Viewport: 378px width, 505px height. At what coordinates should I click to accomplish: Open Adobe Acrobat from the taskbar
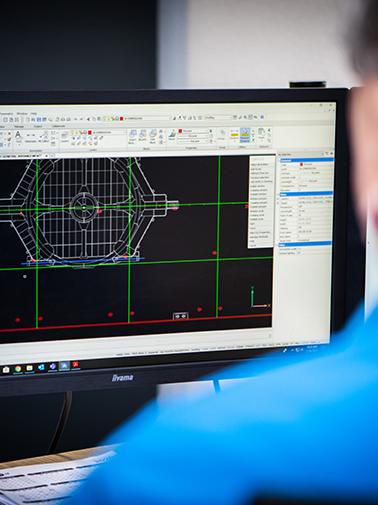[x=76, y=365]
